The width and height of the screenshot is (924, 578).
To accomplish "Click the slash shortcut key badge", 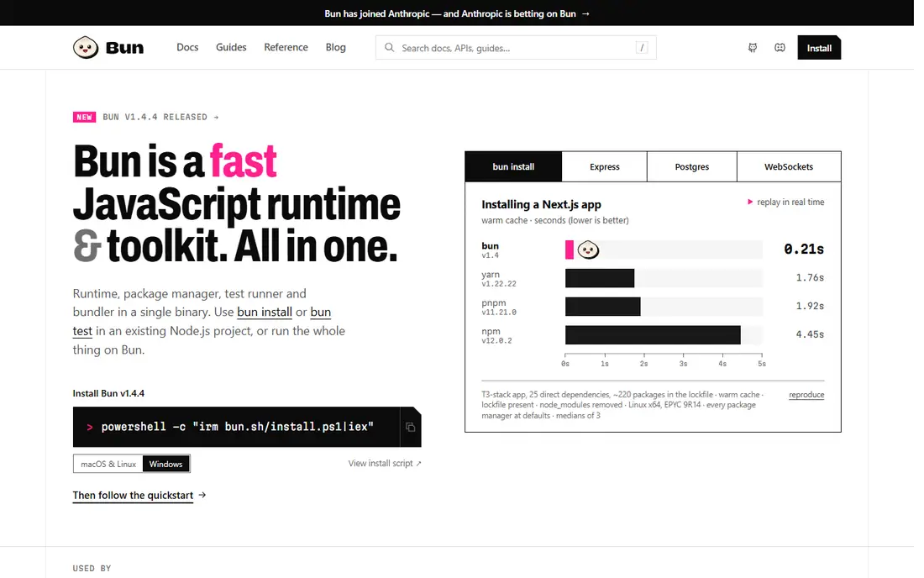I will (x=642, y=48).
